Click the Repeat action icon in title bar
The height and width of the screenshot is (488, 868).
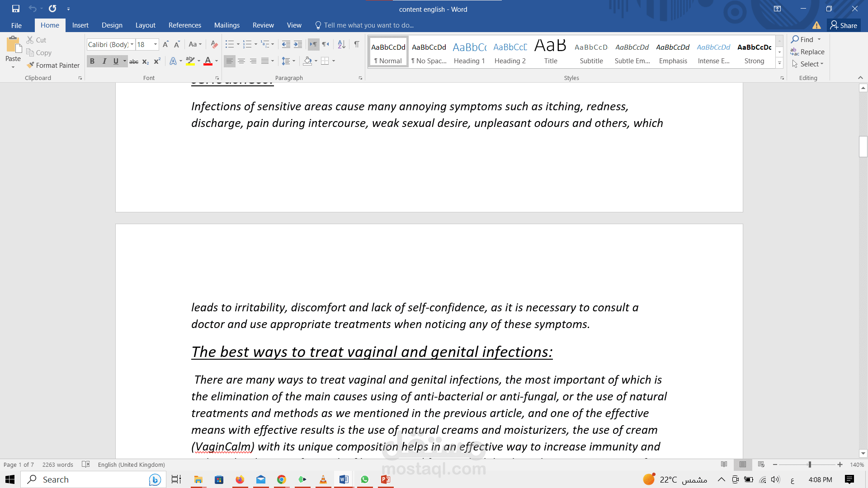(52, 9)
